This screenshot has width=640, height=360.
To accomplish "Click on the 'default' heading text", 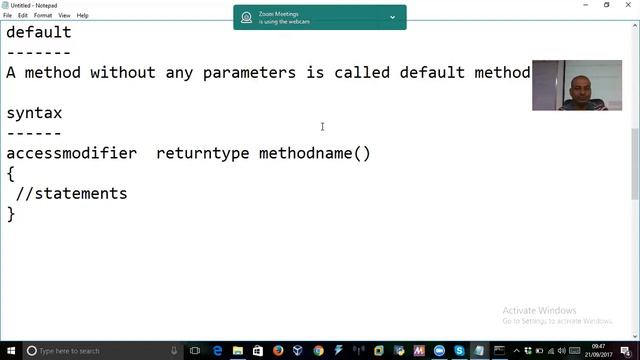I will [39, 32].
